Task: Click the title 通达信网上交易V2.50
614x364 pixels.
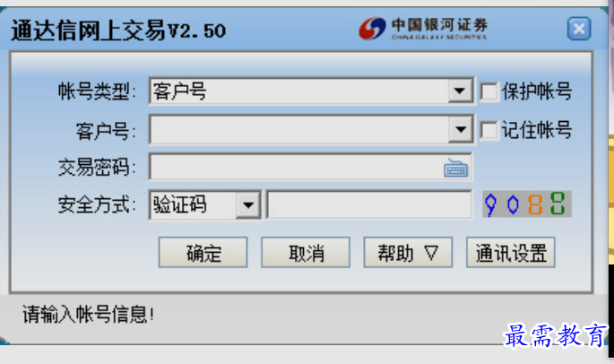Action: 118,30
